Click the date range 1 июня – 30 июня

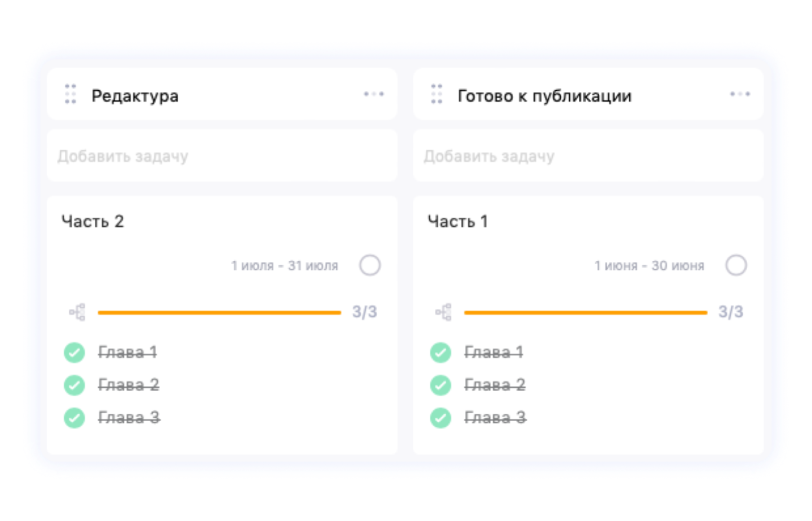click(649, 265)
